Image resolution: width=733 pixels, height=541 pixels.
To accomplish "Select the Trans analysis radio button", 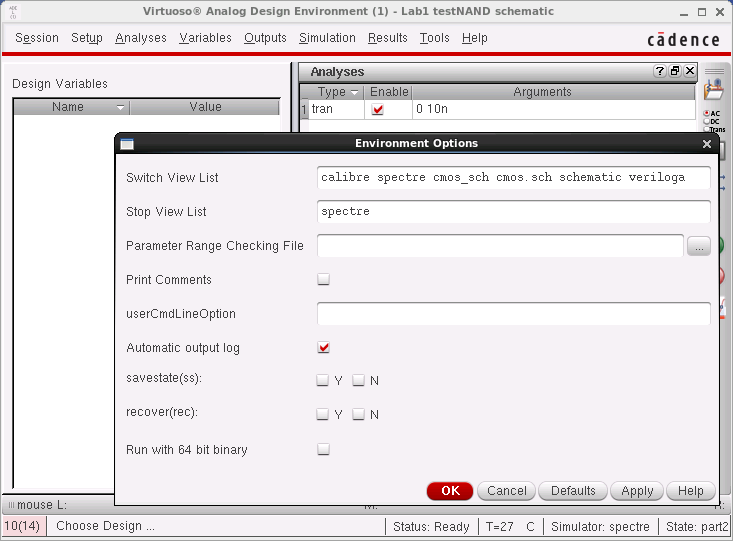I will (x=706, y=129).
